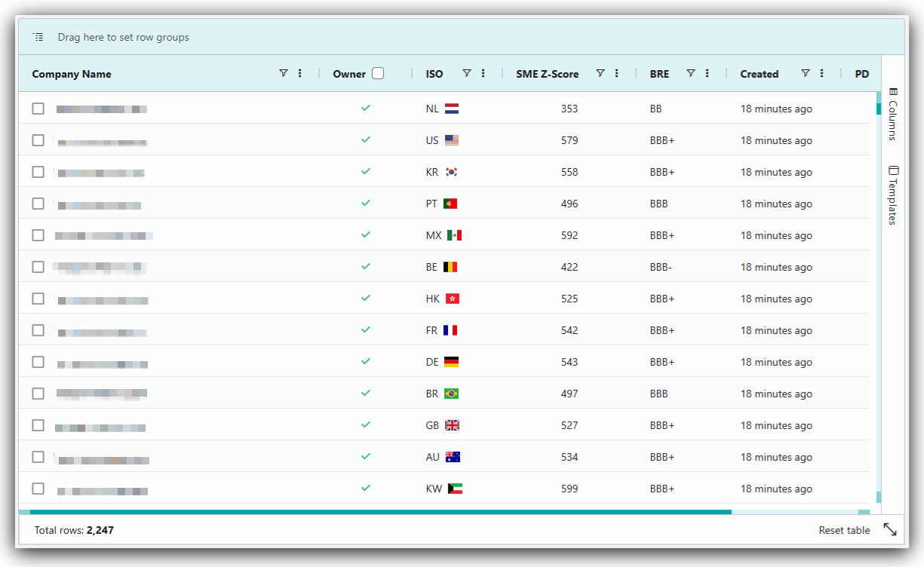The width and height of the screenshot is (924, 567).
Task: Open filter for SME Z-Score column
Action: tap(600, 73)
